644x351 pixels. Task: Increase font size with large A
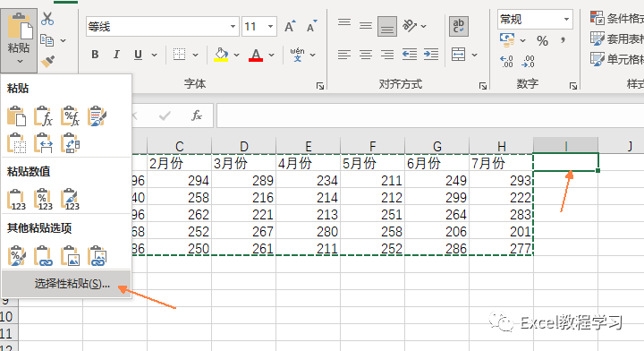(x=290, y=26)
